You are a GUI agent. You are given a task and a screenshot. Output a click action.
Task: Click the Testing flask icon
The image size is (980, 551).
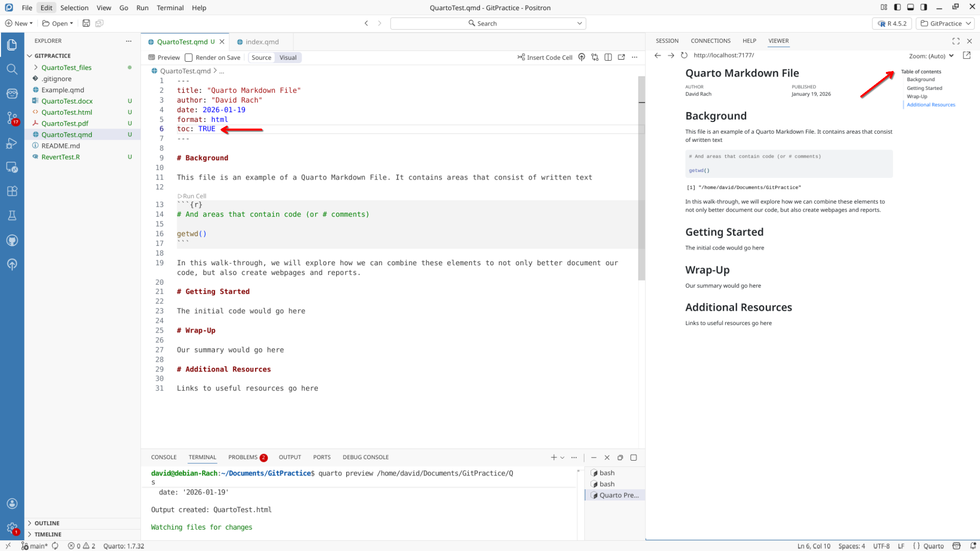(x=12, y=215)
